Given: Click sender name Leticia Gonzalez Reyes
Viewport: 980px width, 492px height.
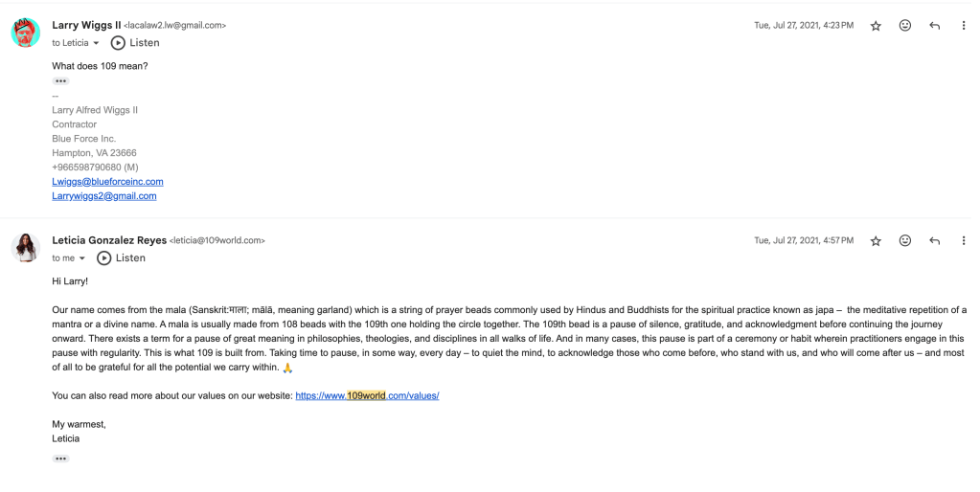Looking at the screenshot, I should pyautogui.click(x=109, y=240).
